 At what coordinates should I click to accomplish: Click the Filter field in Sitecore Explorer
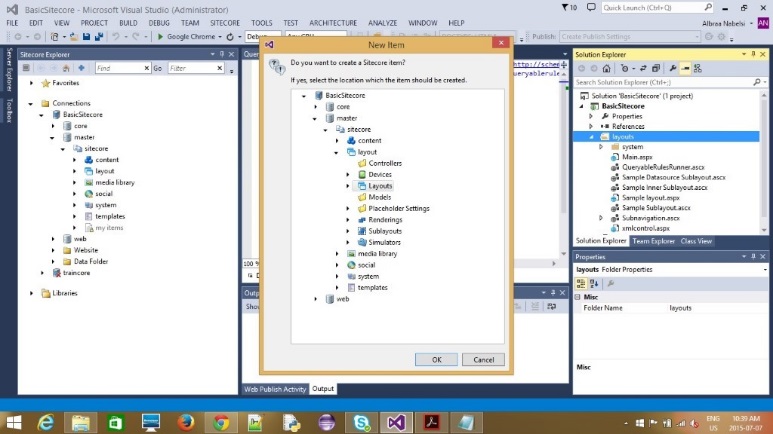point(196,68)
